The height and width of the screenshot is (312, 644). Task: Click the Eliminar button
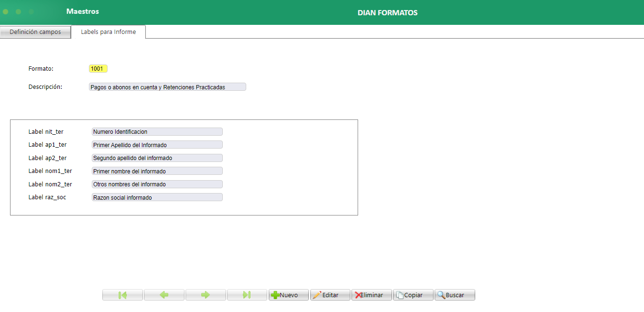(371, 295)
